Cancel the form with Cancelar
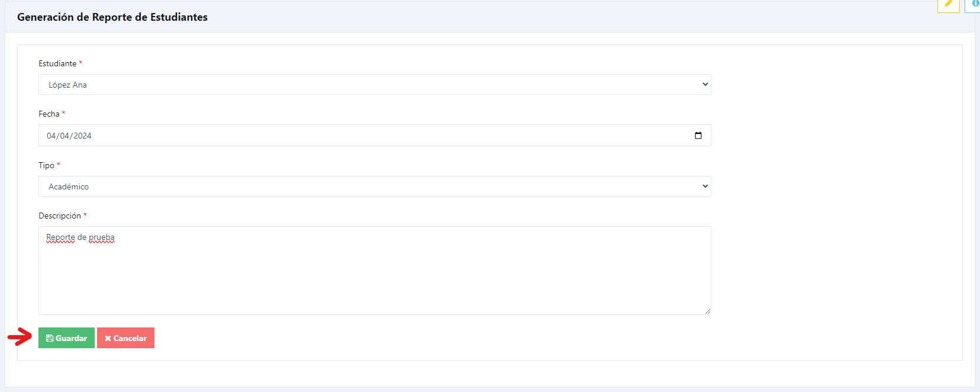Viewport: 980px width, 392px height. 125,338
